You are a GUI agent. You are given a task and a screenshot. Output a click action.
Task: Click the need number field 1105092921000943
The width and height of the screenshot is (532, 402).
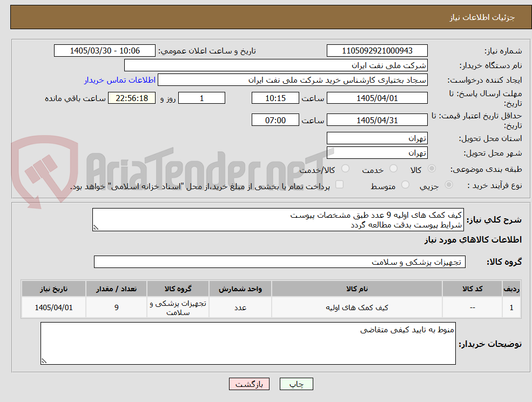click(x=377, y=51)
